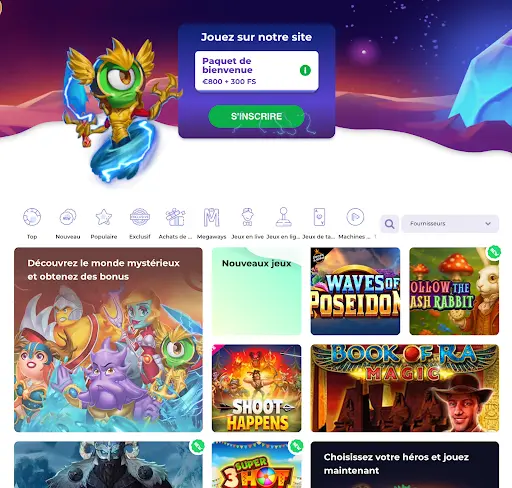Choose the Populaire star category

pos(104,217)
